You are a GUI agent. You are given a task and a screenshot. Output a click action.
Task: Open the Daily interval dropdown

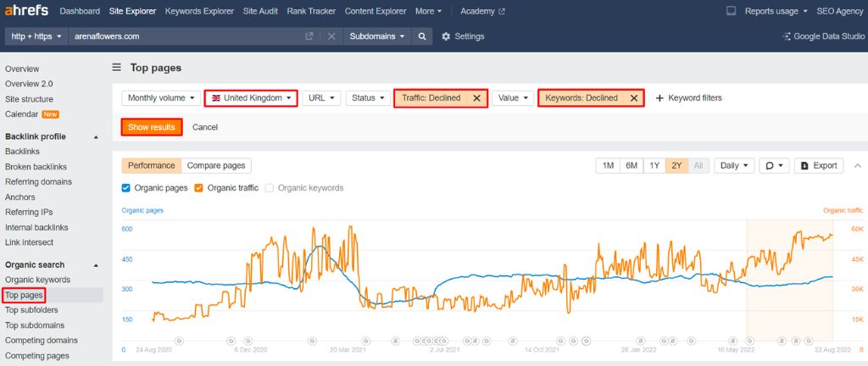pyautogui.click(x=735, y=166)
